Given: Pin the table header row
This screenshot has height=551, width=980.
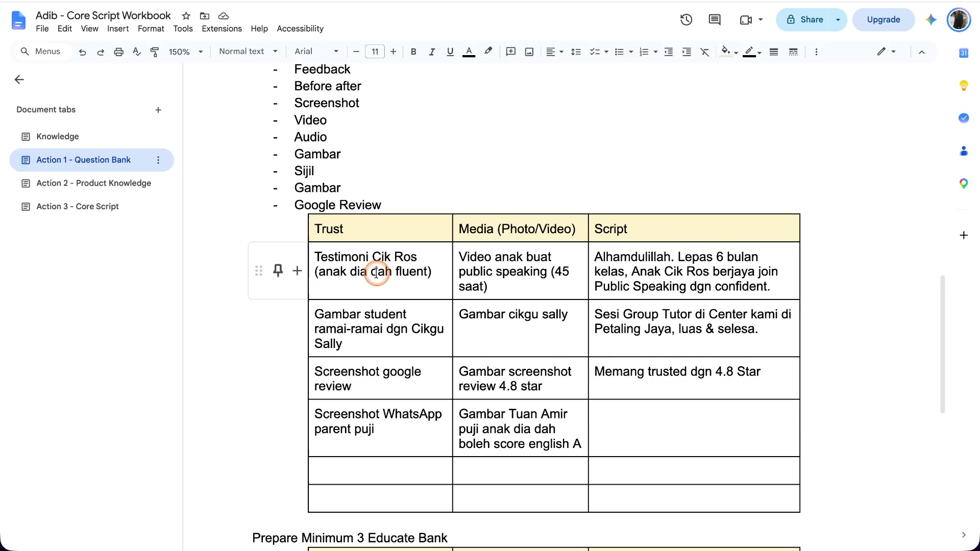Looking at the screenshot, I should point(278,270).
